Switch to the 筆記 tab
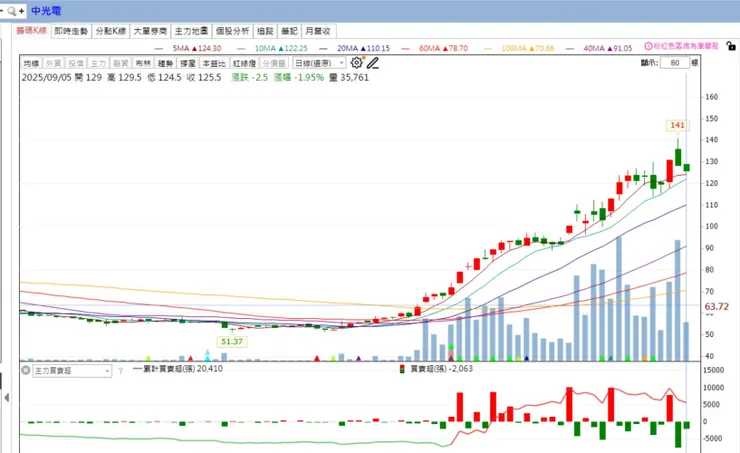The height and width of the screenshot is (453, 740). click(289, 31)
